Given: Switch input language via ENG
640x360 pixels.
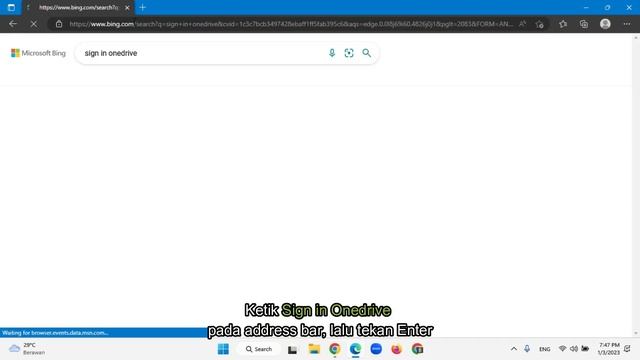Looking at the screenshot, I should click(x=544, y=349).
